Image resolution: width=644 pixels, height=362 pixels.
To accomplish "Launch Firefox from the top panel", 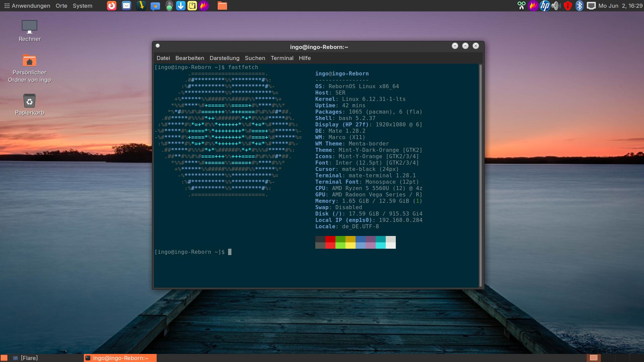I will click(112, 6).
